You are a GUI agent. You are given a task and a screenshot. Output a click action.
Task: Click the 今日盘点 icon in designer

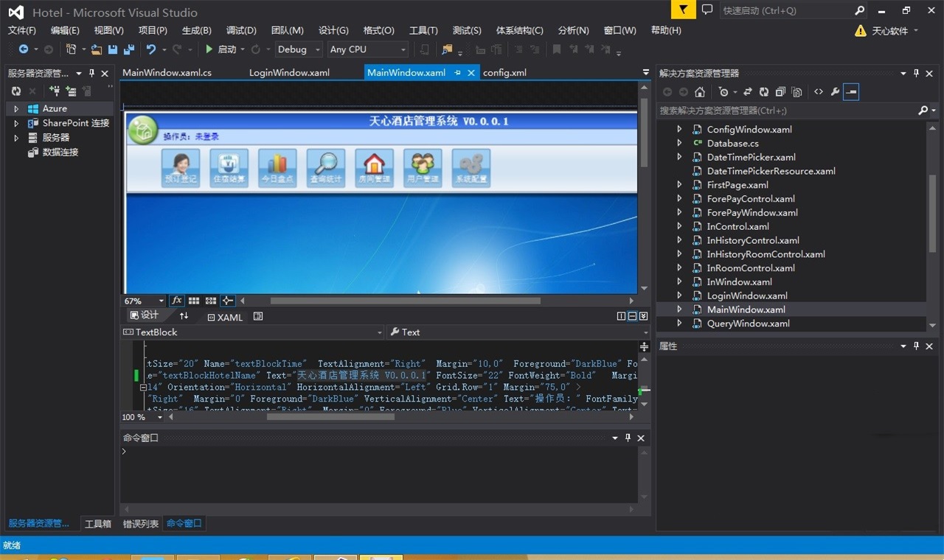(277, 168)
